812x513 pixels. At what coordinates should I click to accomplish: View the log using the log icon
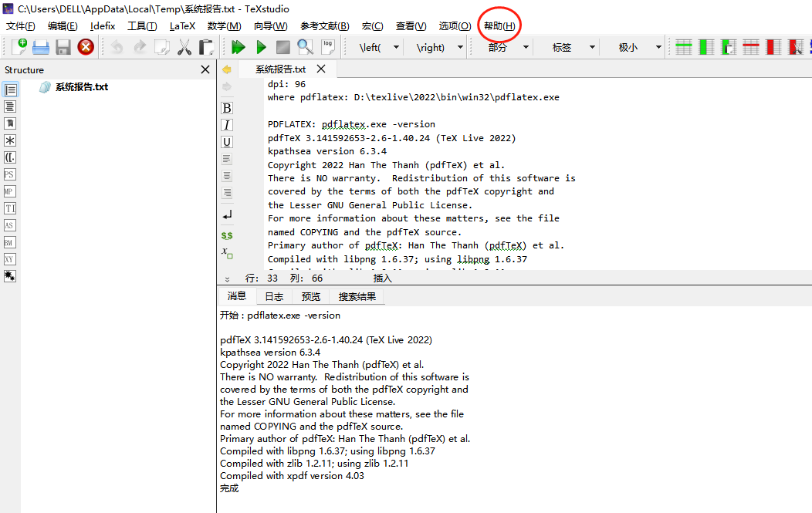point(328,47)
